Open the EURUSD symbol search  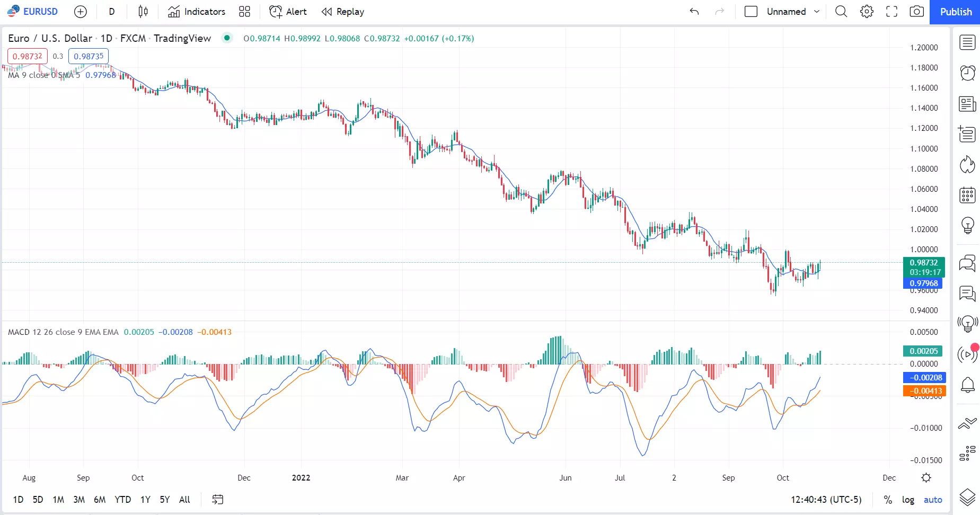pos(33,12)
